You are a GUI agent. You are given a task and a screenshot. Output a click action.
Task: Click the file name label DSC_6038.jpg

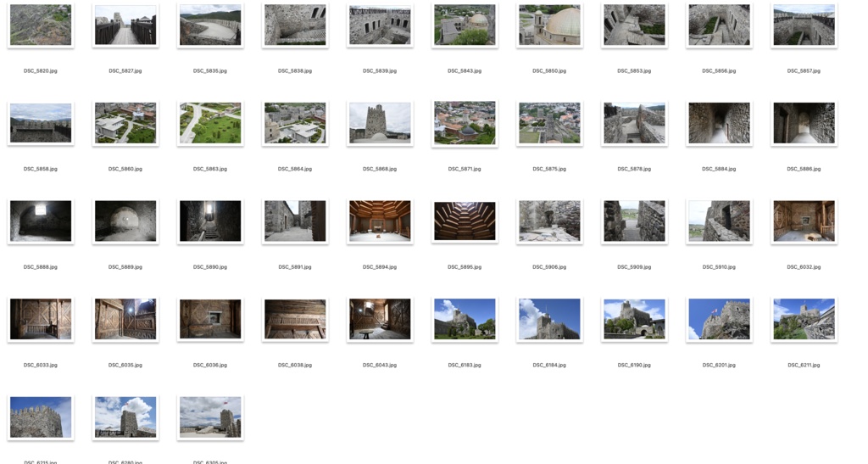294,365
